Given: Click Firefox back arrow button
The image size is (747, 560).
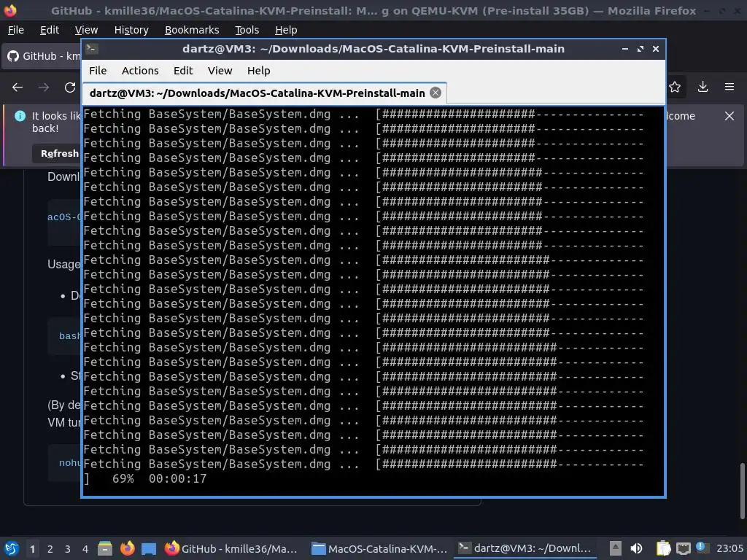Looking at the screenshot, I should click(x=18, y=87).
